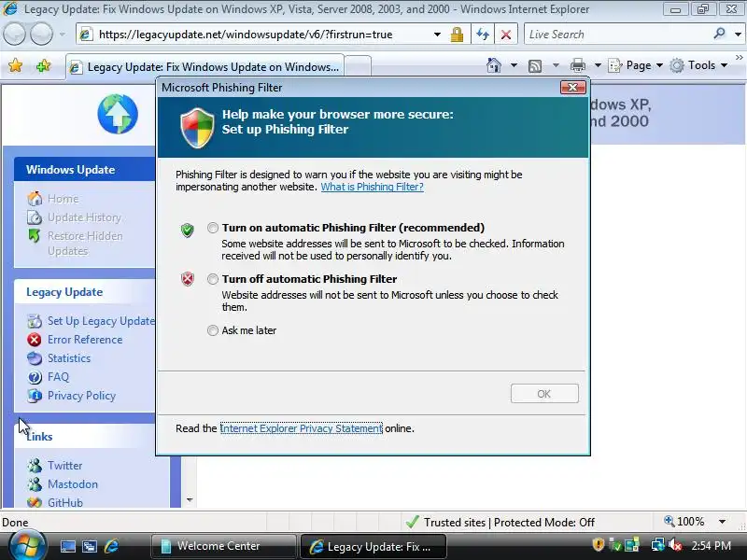Click Switch between windows quick launch icon

[89, 546]
